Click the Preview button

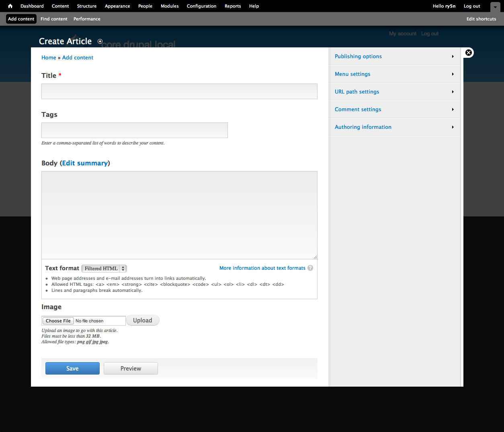(x=131, y=369)
